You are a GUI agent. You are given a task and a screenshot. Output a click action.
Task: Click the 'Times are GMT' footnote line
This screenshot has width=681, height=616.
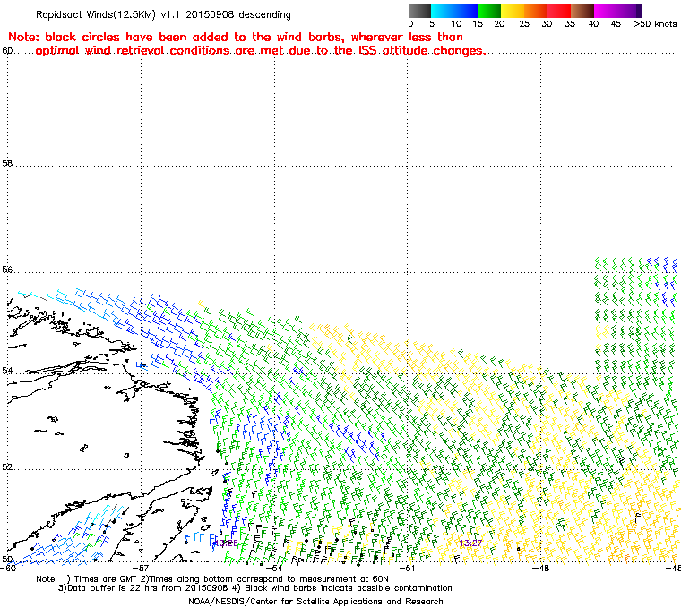click(212, 579)
